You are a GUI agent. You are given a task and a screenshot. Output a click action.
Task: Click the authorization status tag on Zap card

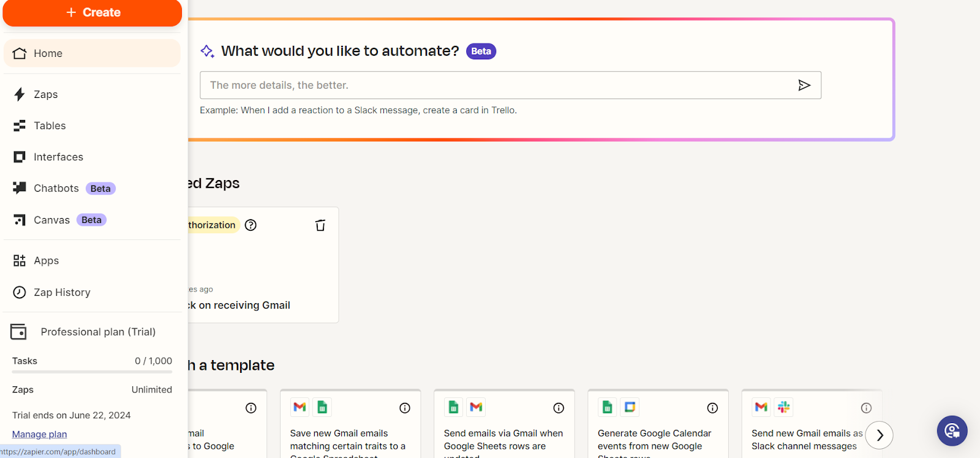[x=213, y=225]
